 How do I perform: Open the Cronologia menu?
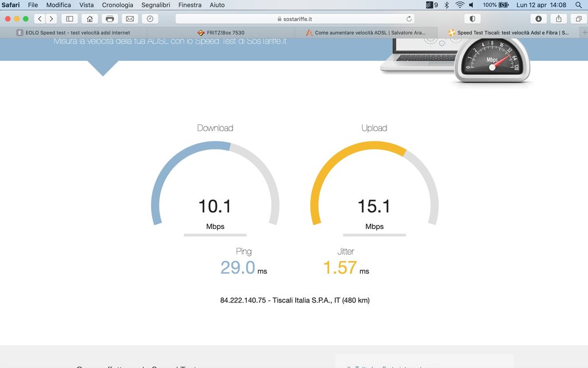coord(117,5)
